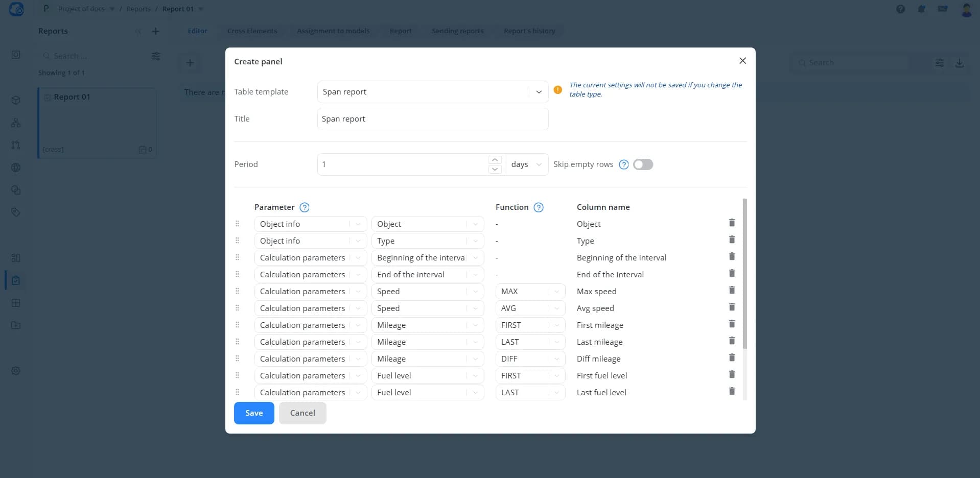980x478 pixels.
Task: Open the Function help tooltip icon
Action: [539, 207]
